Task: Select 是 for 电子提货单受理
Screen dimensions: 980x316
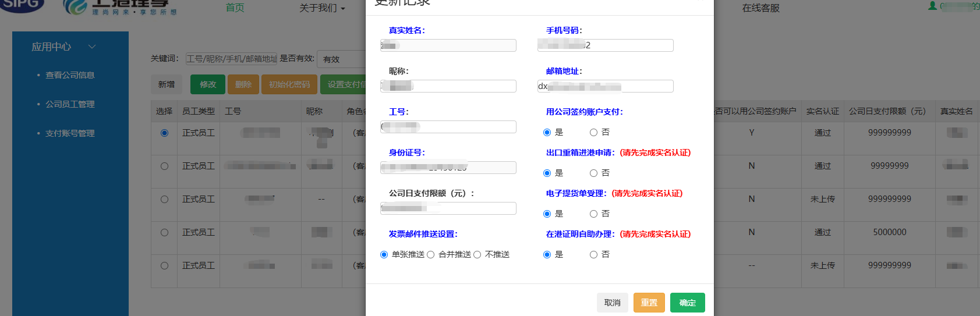Action: pos(547,214)
